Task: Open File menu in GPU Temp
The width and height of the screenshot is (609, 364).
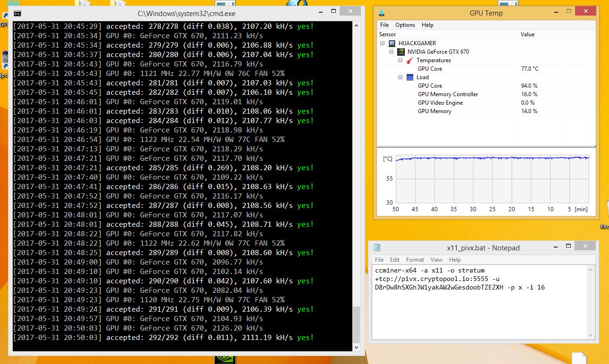Action: pyautogui.click(x=384, y=25)
